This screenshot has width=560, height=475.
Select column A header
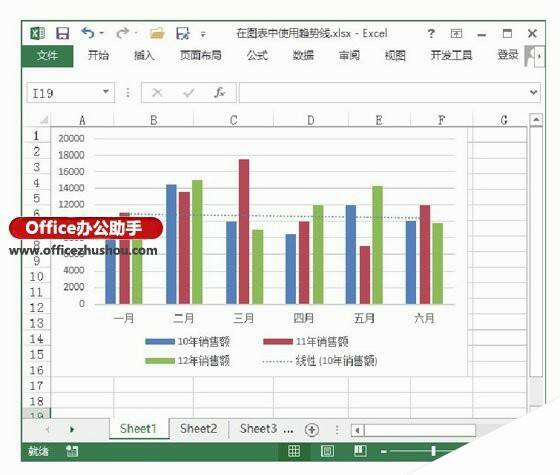[82, 120]
